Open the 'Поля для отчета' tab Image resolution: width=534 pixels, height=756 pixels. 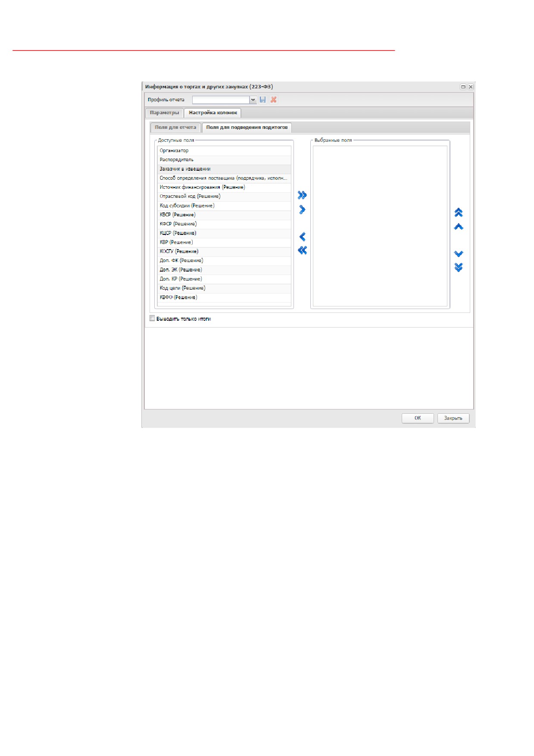[175, 127]
